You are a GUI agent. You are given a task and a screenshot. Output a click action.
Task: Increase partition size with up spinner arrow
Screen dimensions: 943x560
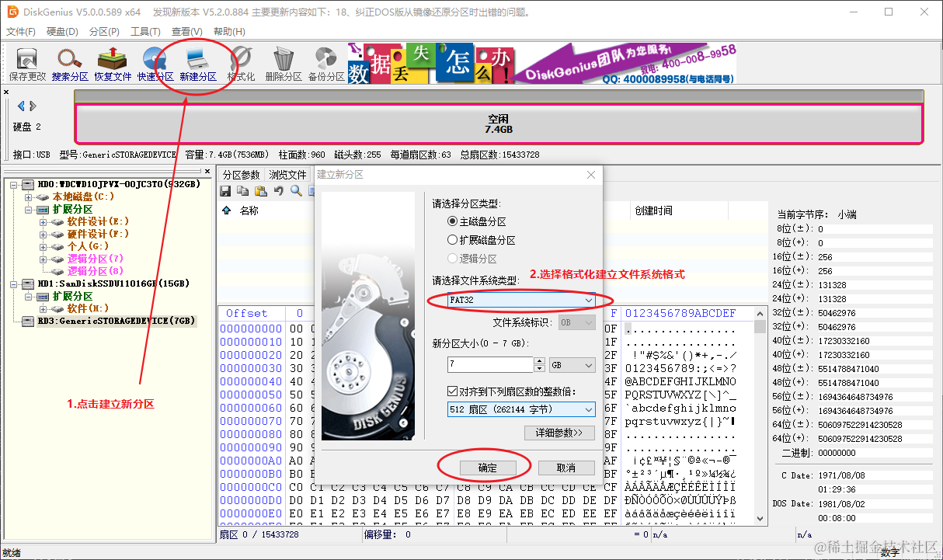click(x=539, y=361)
